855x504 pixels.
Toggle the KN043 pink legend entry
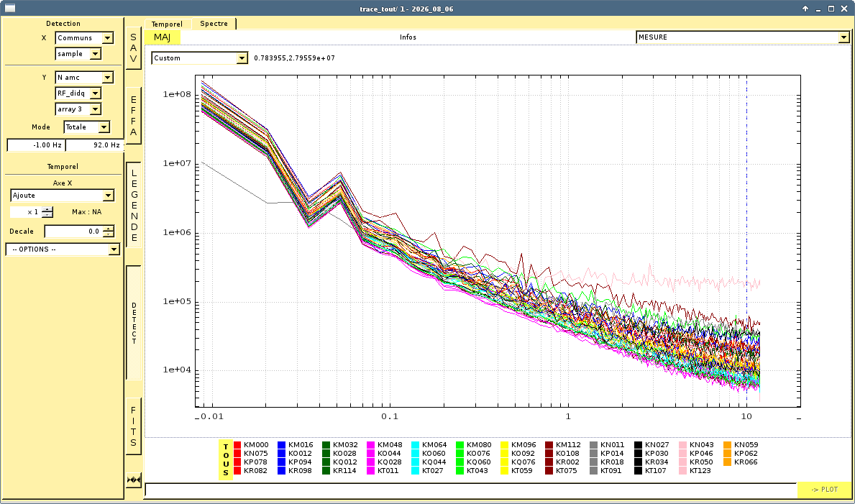pyautogui.click(x=698, y=444)
